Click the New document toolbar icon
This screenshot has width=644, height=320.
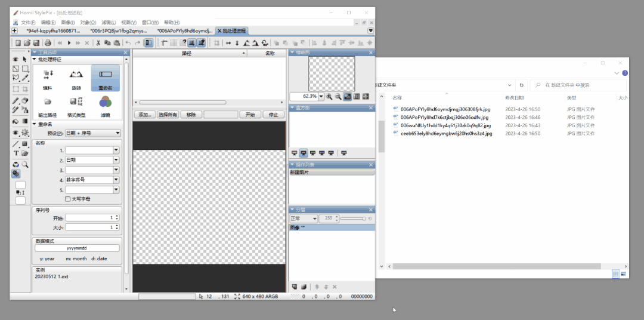(x=18, y=43)
